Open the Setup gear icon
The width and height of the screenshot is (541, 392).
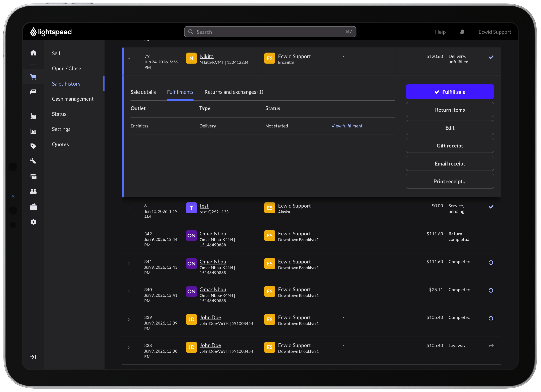(33, 222)
